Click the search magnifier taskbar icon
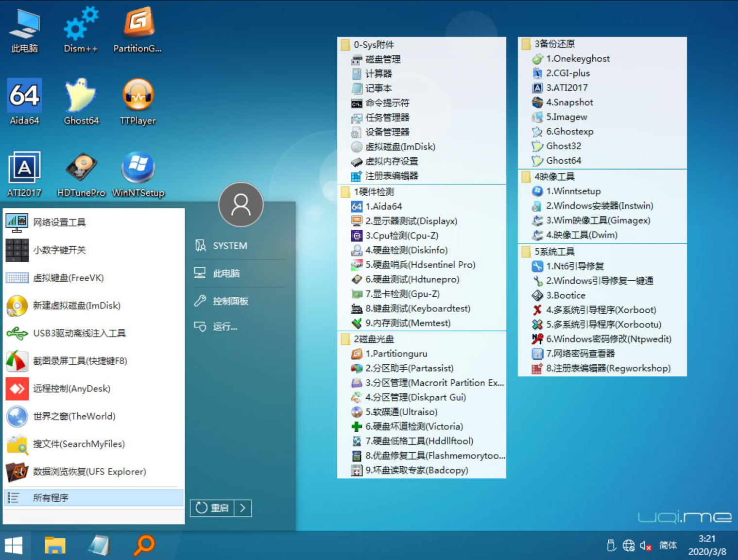 tap(144, 545)
